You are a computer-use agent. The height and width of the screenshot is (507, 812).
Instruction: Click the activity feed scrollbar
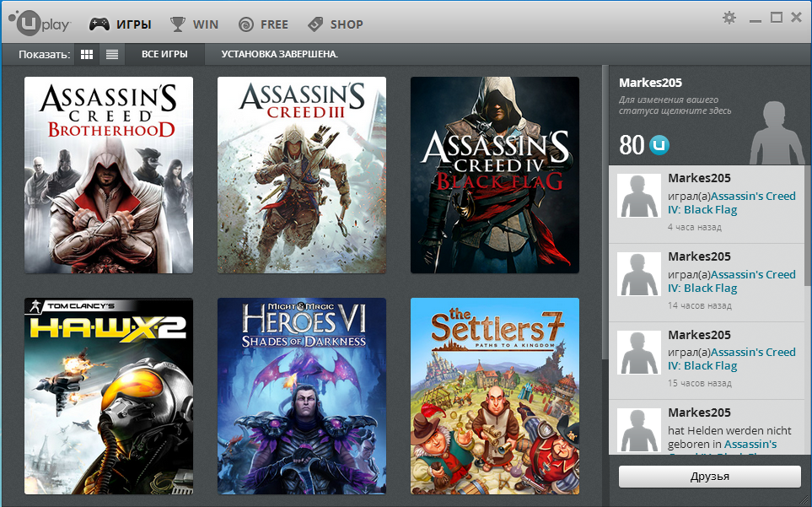click(807, 225)
